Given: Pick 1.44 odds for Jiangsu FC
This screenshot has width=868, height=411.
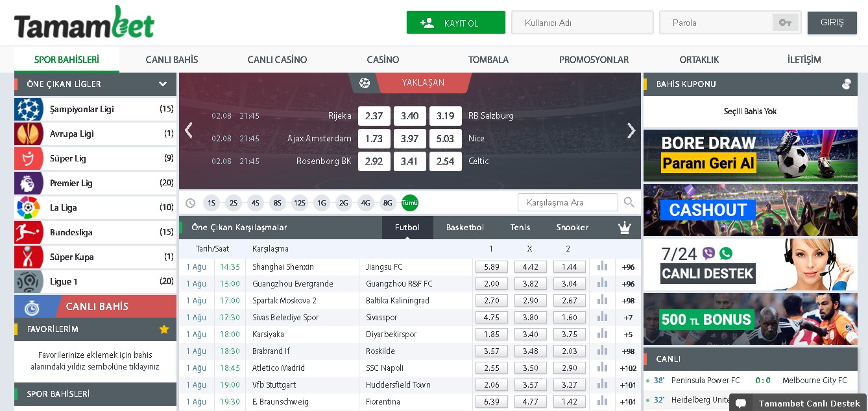Looking at the screenshot, I should click(570, 266).
